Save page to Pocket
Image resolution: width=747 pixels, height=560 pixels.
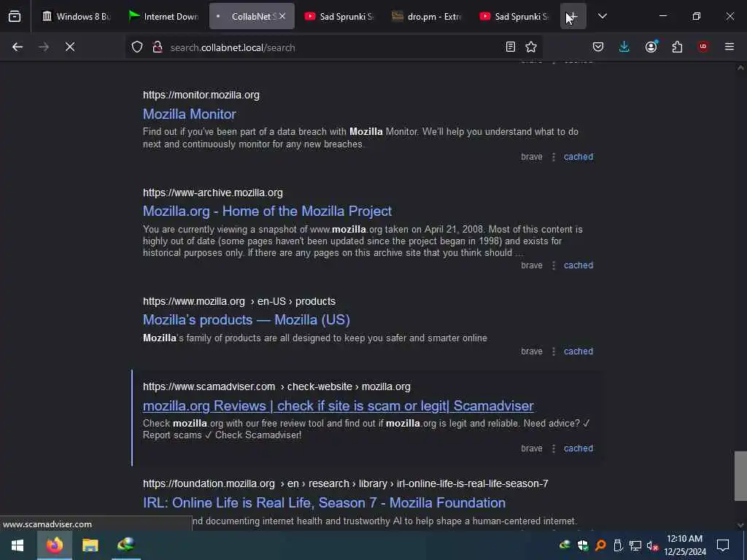point(598,47)
